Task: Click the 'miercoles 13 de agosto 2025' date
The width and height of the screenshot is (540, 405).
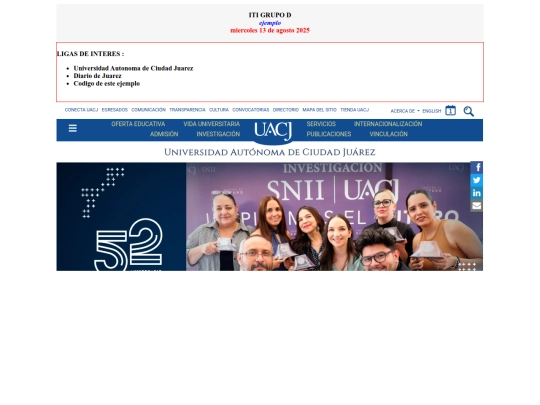Action: point(270,30)
